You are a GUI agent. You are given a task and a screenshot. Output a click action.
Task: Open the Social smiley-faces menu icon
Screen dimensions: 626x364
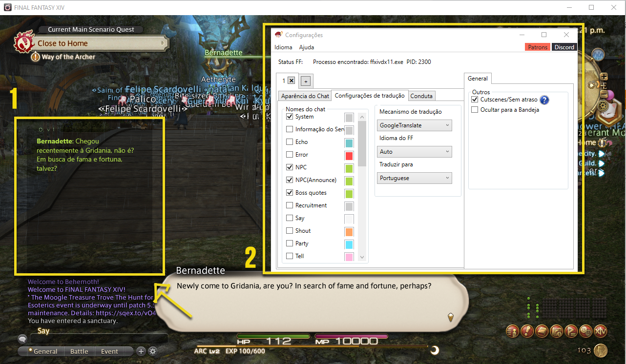pyautogui.click(x=585, y=331)
